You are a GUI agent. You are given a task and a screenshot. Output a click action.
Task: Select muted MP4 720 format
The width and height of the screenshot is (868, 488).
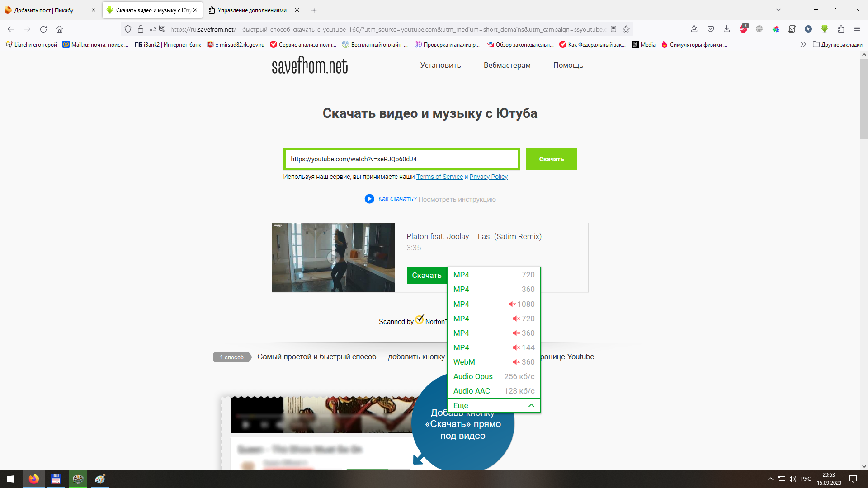tap(494, 319)
